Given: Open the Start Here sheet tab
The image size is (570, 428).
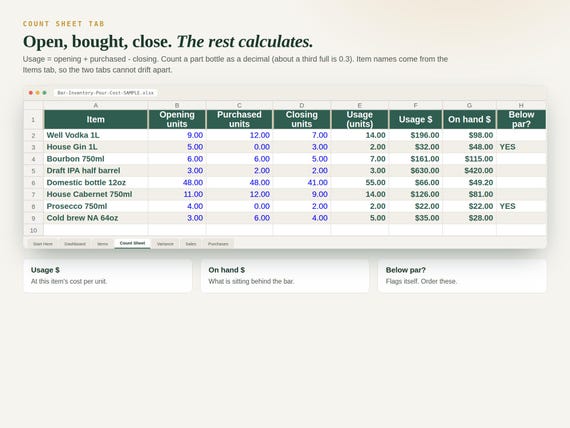Looking at the screenshot, I should pyautogui.click(x=43, y=244).
